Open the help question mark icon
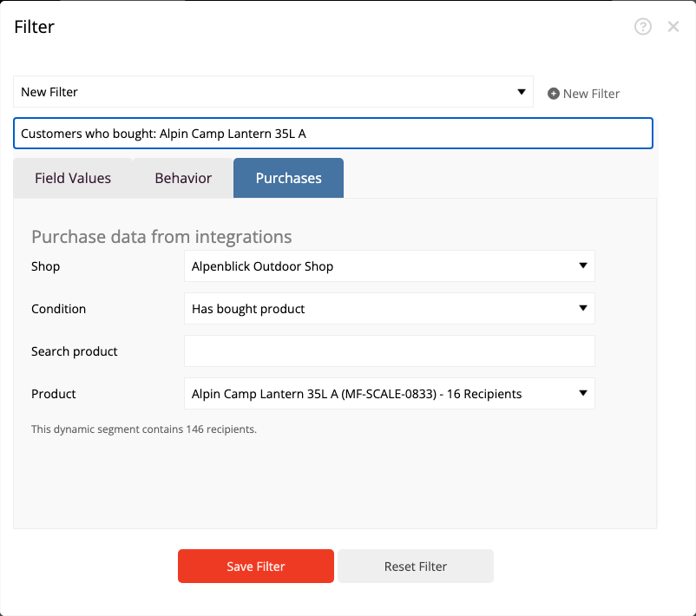 642,27
